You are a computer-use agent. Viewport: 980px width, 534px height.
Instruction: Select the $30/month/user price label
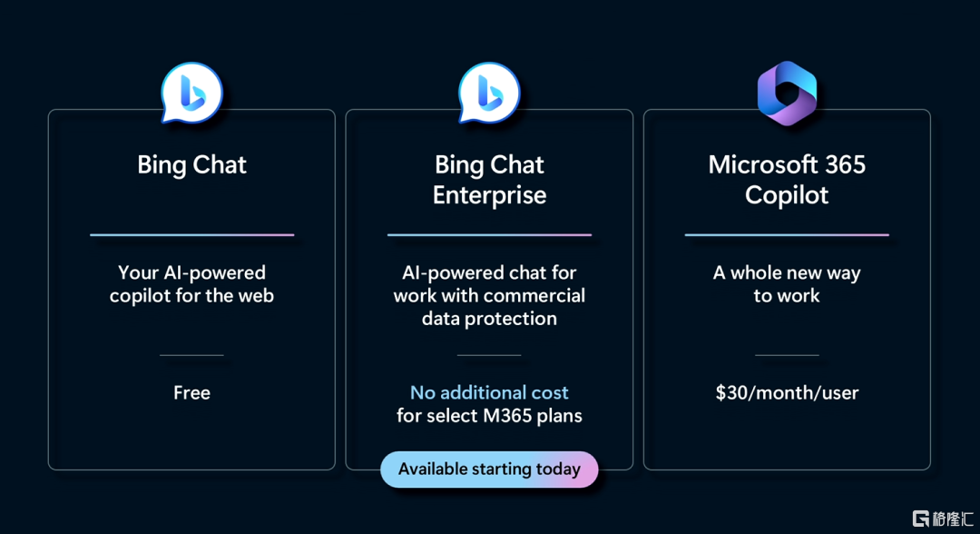point(787,392)
